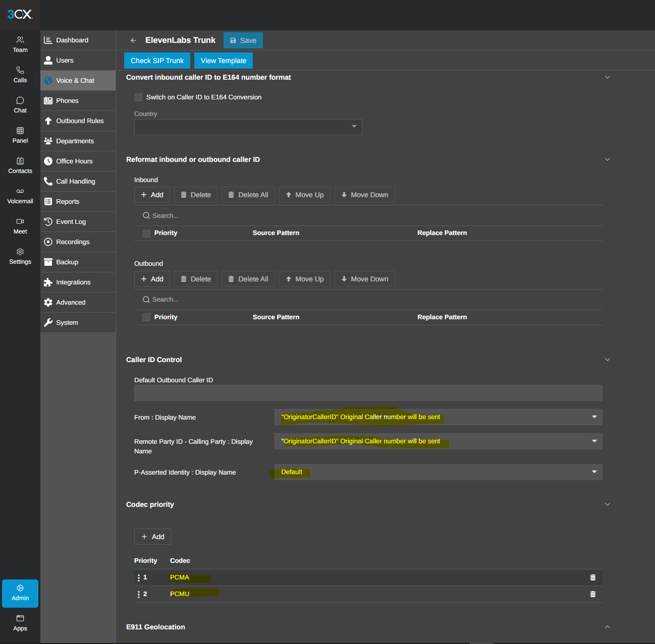Click Move Up in Inbound rules
This screenshot has height=644, width=655.
305,195
